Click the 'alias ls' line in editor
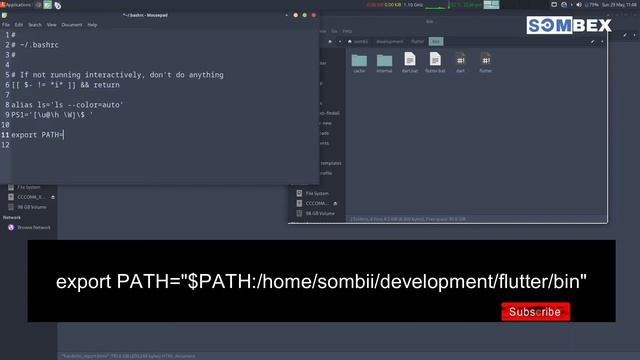This screenshot has width=640, height=360. (67, 105)
